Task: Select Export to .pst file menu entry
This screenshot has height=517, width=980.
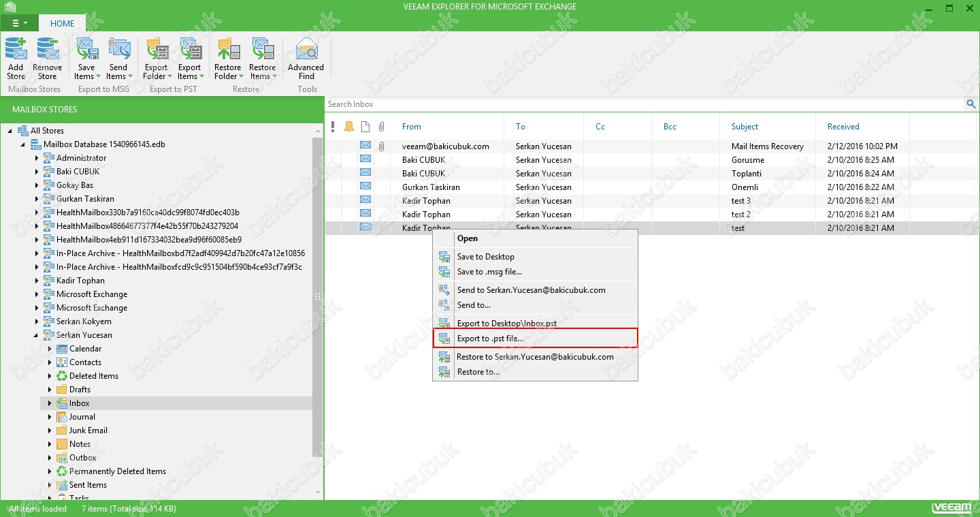Action: pos(535,339)
